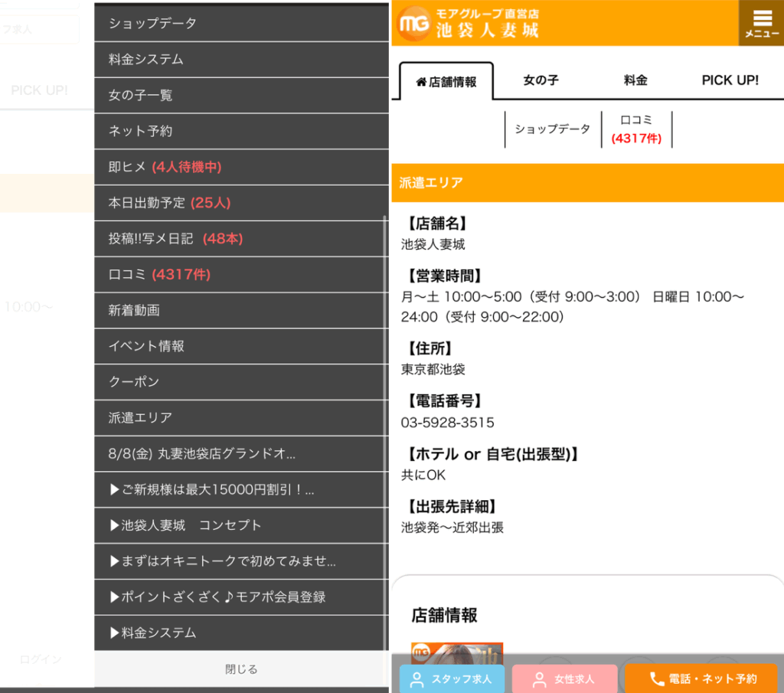Go to the PICK UP! tab
Viewport: 784px width, 693px height.
coord(730,80)
